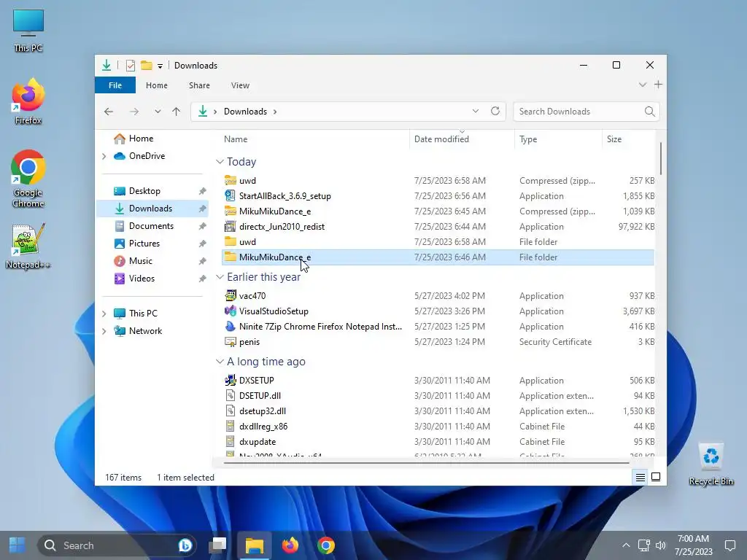Select the Ninite 7Zip Chrome Firefox installer icon
This screenshot has height=560, width=747.
point(231,326)
